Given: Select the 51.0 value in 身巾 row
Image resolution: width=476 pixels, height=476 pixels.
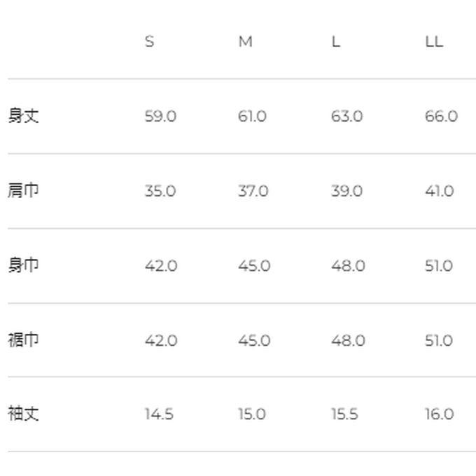Looking at the screenshot, I should (x=439, y=266).
